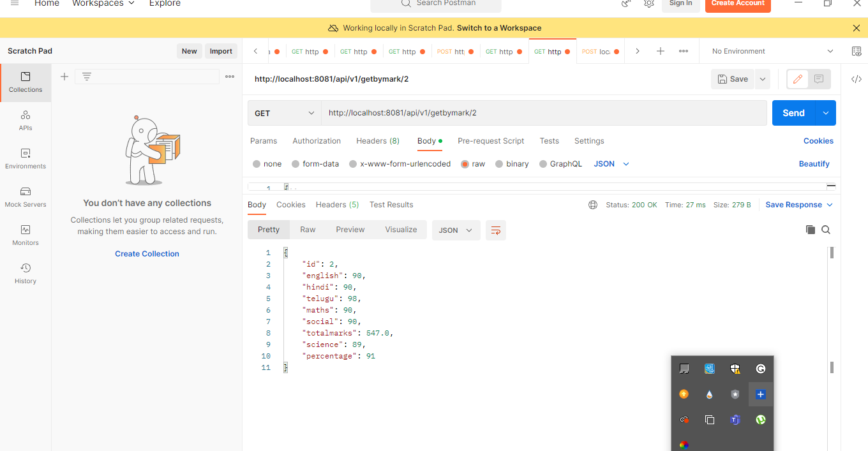Open the Monitors sidebar panel
868x451 pixels.
pos(25,236)
